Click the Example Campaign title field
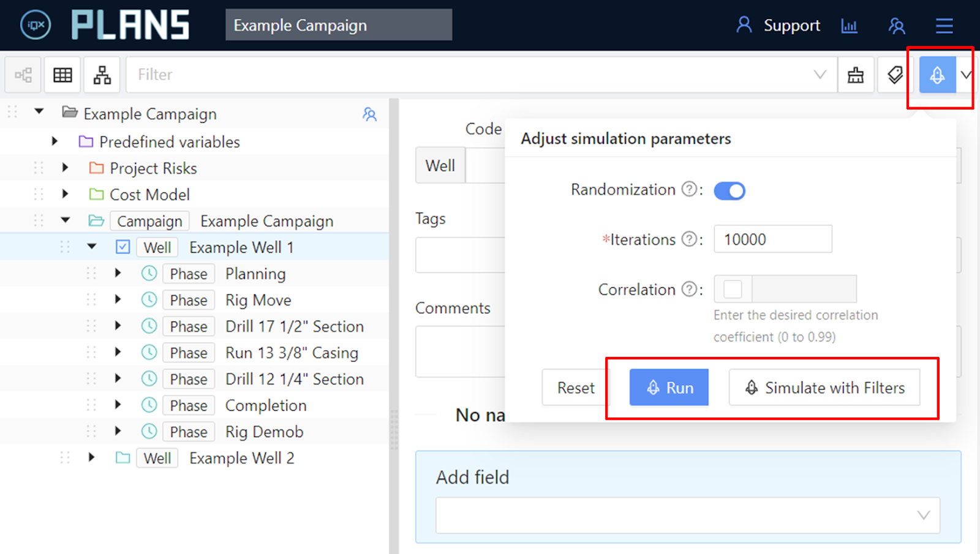The height and width of the screenshot is (554, 980). coord(339,25)
